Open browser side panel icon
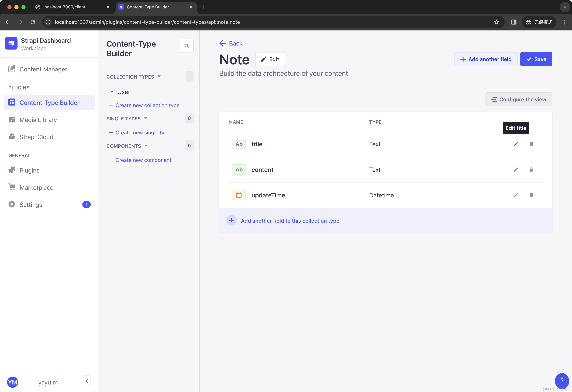Viewport: 572px width, 392px height. tap(514, 22)
